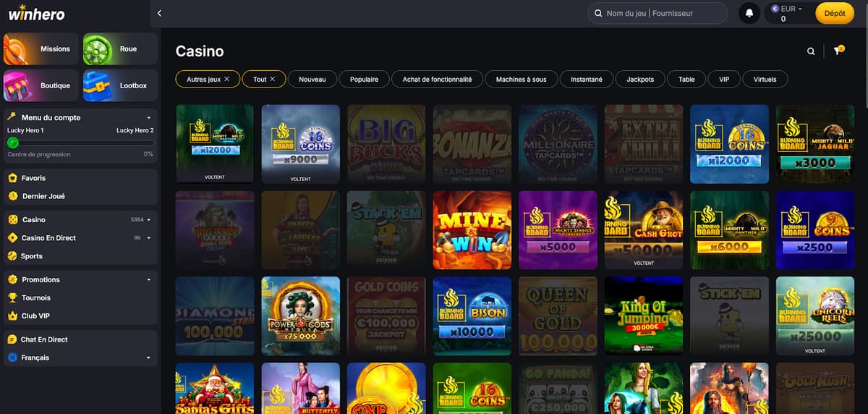Expand the Promotions menu
This screenshot has height=414, width=868.
[148, 279]
